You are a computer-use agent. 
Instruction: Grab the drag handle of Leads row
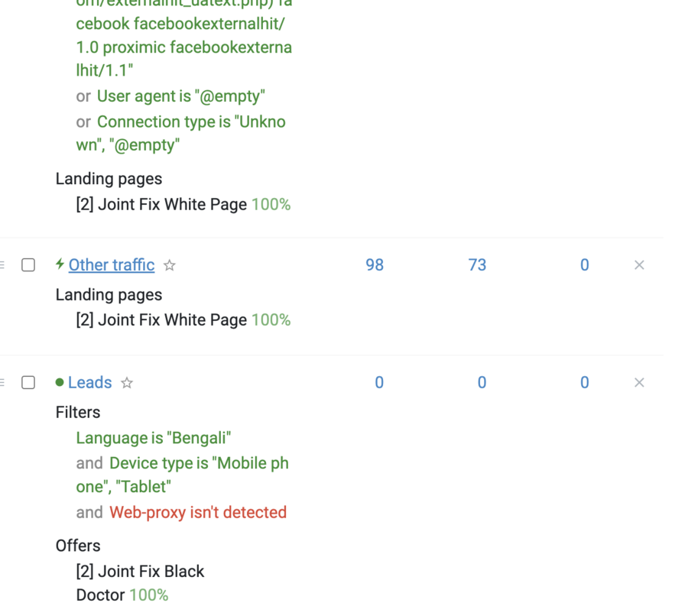[x=2, y=383]
